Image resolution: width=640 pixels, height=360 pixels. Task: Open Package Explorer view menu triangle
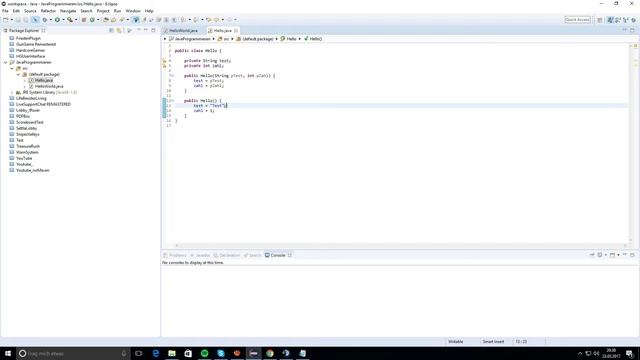[139, 30]
